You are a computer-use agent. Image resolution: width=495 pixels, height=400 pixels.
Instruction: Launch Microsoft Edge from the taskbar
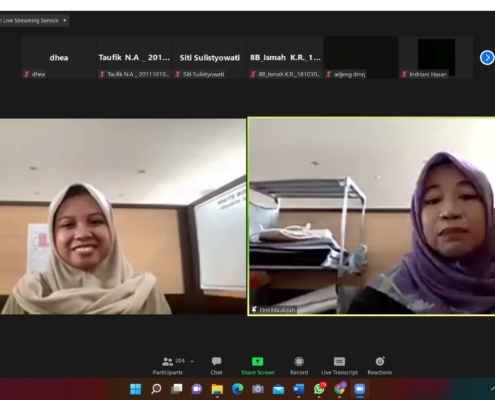pos(237,389)
